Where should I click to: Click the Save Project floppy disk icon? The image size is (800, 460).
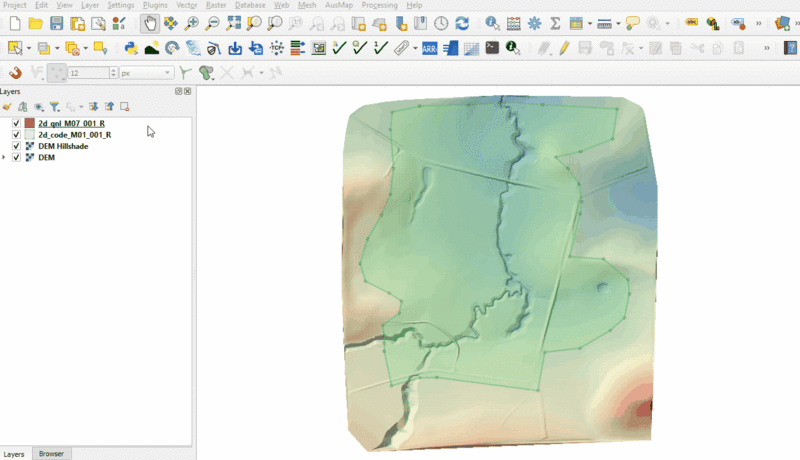[x=56, y=23]
